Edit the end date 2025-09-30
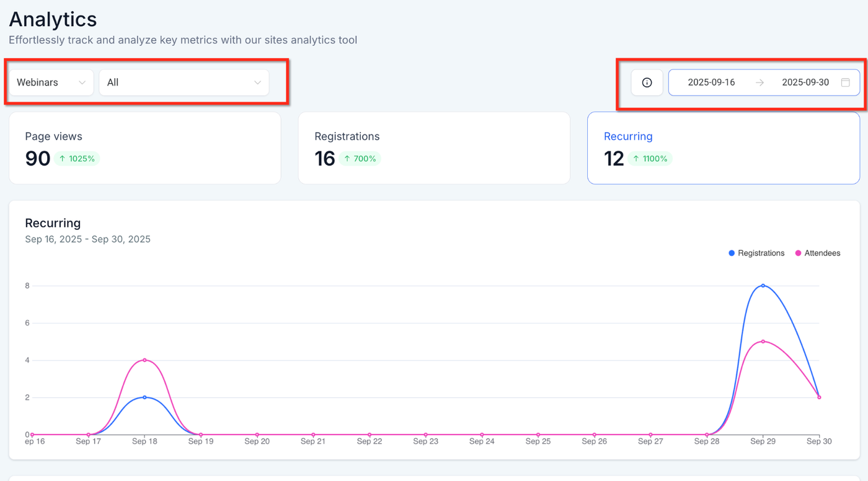This screenshot has width=868, height=481. [x=805, y=82]
